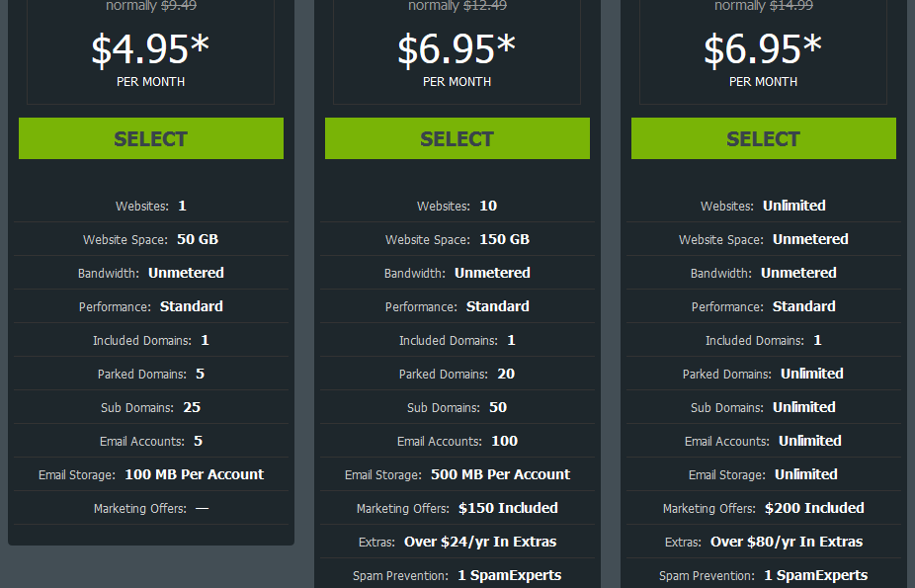Click the $4.95* price text
This screenshot has width=915, height=588.
150,49
